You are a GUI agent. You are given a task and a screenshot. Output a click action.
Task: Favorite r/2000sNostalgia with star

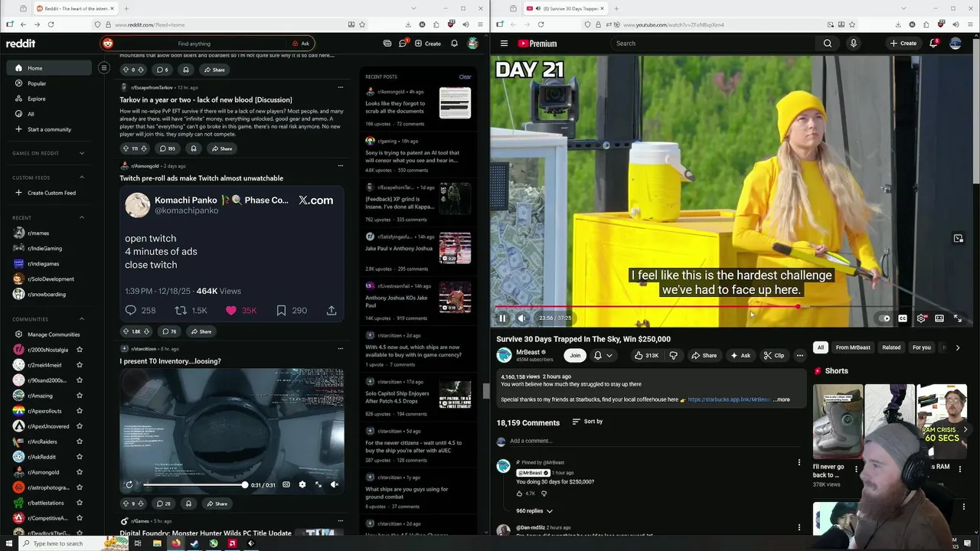[79, 350]
